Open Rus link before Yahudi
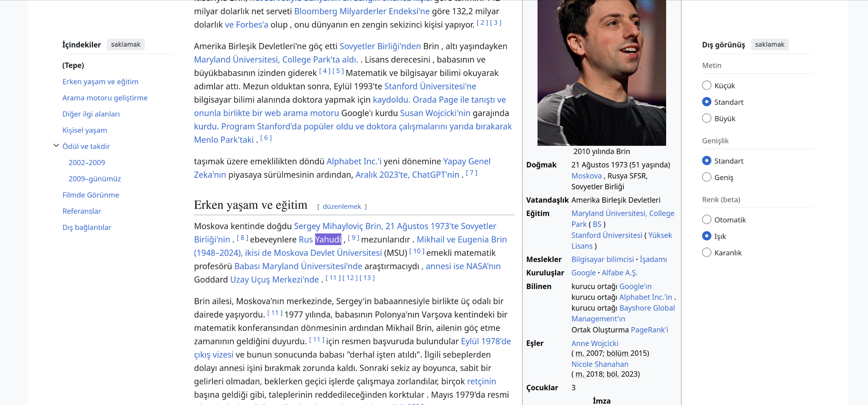The height and width of the screenshot is (405, 868). point(306,239)
